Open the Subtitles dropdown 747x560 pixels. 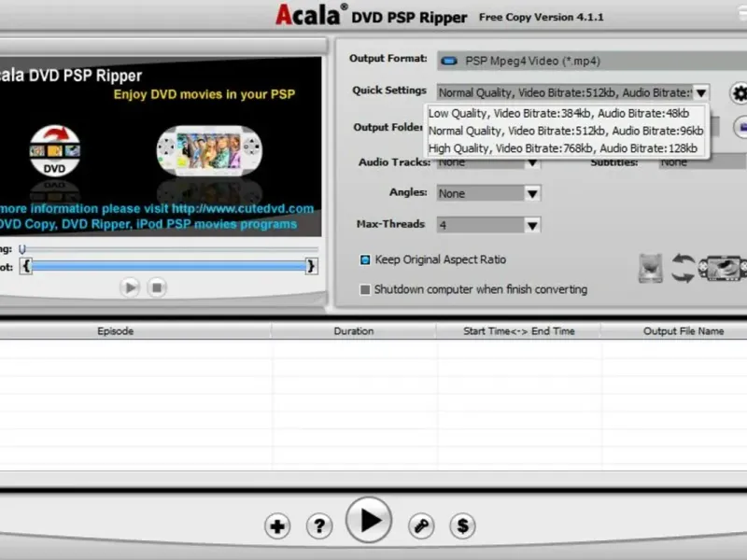pyautogui.click(x=703, y=162)
